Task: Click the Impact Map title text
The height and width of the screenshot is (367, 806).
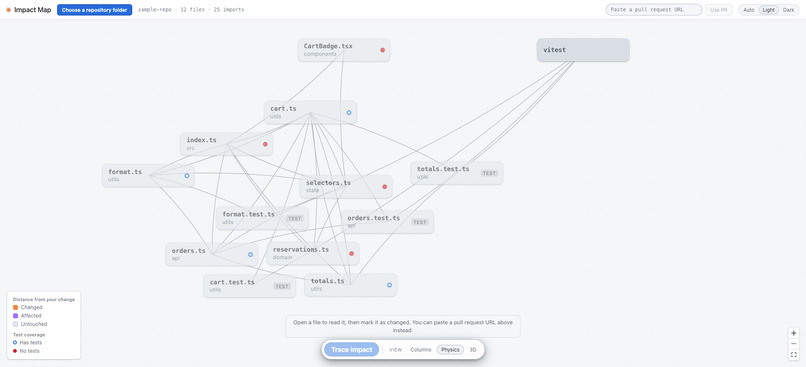Action: point(32,10)
